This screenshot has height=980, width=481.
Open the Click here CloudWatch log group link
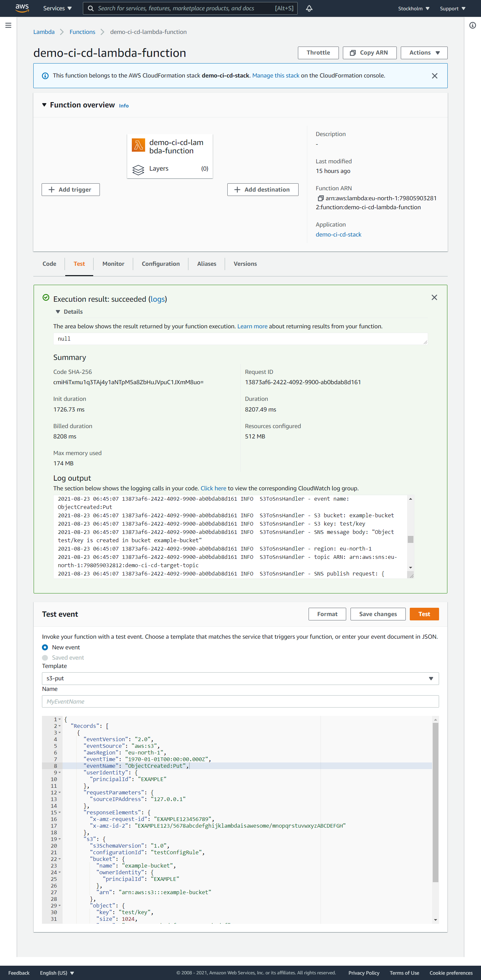(x=213, y=488)
